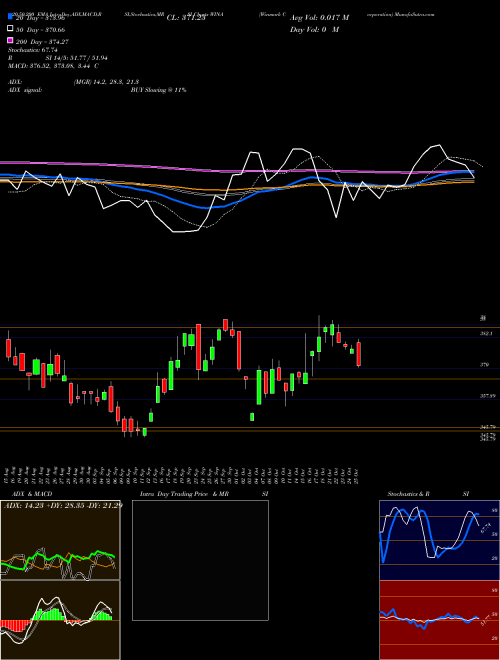Open the MACD histogram chart panel
Viewport: 500px width, 660px height.
(60, 620)
